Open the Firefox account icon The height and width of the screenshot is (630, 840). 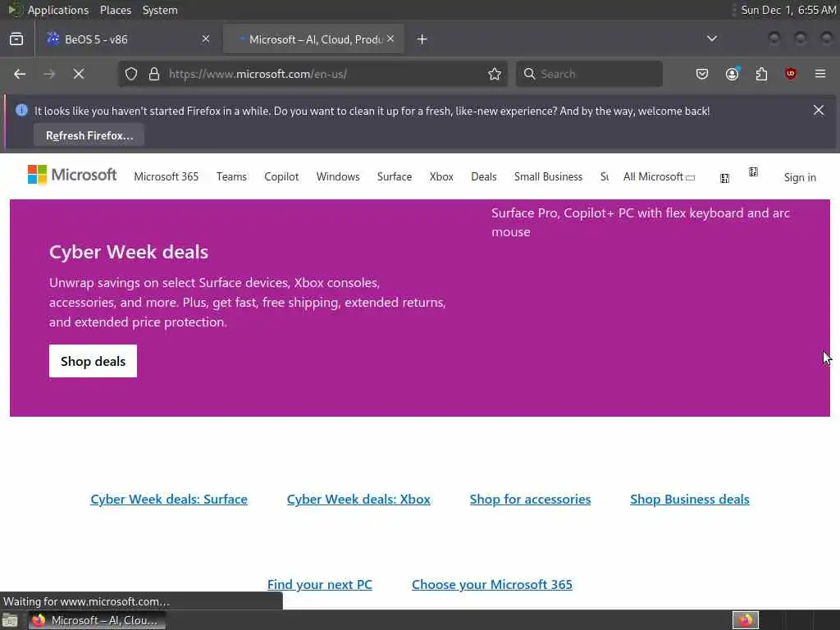733,74
